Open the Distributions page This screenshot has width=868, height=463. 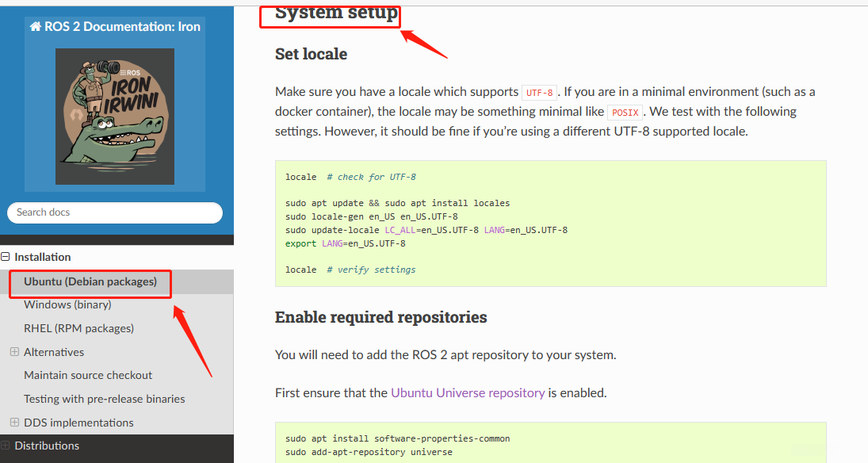pos(47,446)
